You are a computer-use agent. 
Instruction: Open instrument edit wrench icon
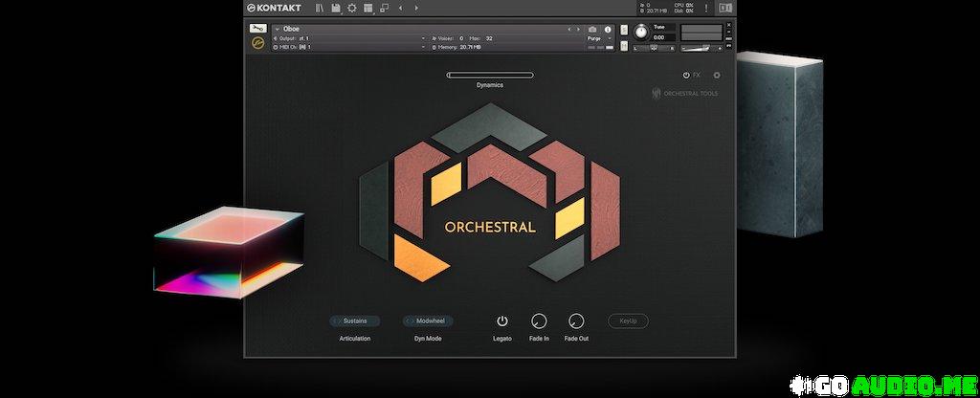point(258,28)
